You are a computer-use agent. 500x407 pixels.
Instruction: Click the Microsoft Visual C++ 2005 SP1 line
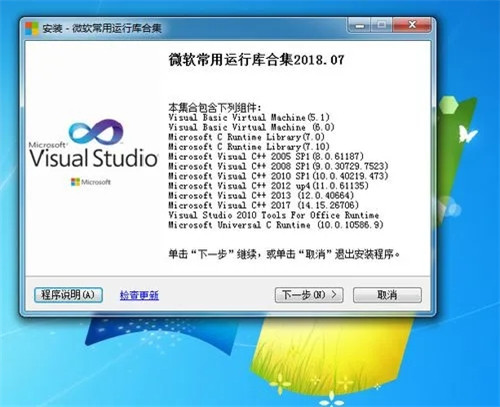(266, 156)
